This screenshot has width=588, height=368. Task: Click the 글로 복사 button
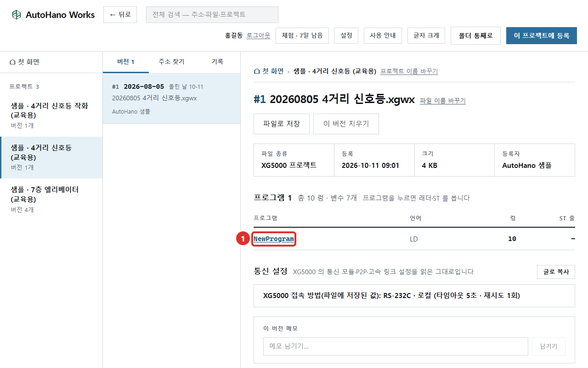pos(556,272)
